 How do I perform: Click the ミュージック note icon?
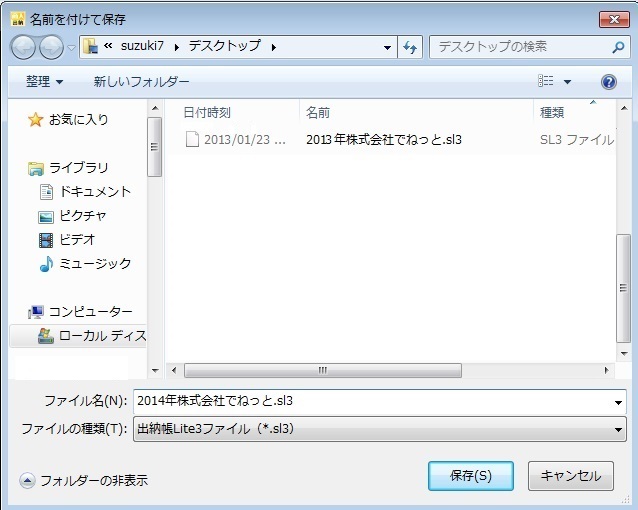(x=46, y=264)
